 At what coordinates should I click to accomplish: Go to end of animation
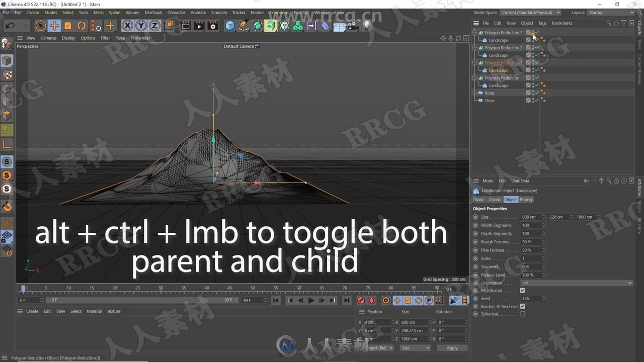pos(347,301)
